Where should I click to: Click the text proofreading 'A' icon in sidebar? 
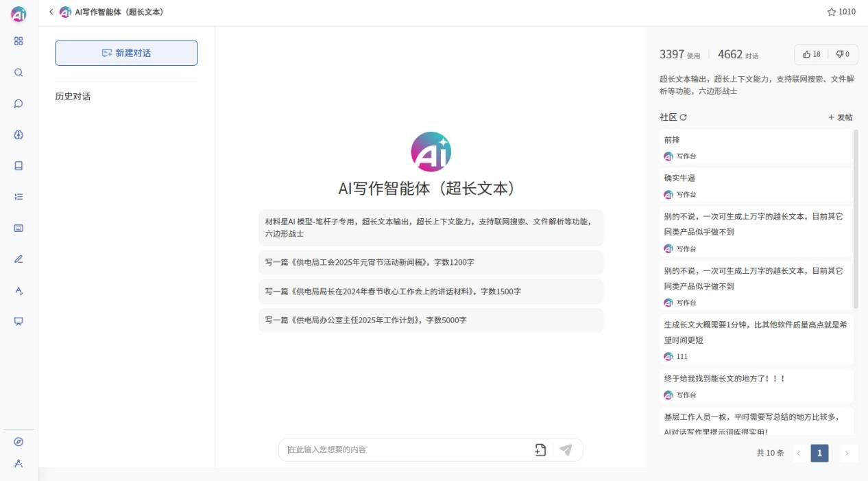[19, 290]
